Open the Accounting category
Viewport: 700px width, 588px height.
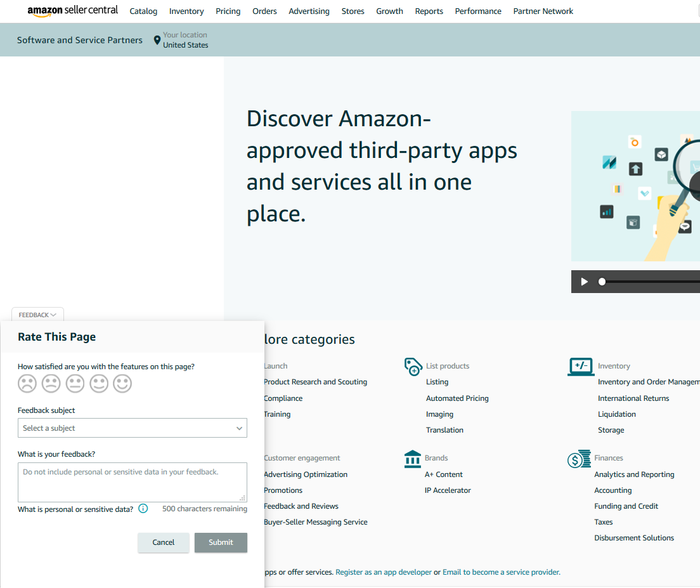pos(613,490)
